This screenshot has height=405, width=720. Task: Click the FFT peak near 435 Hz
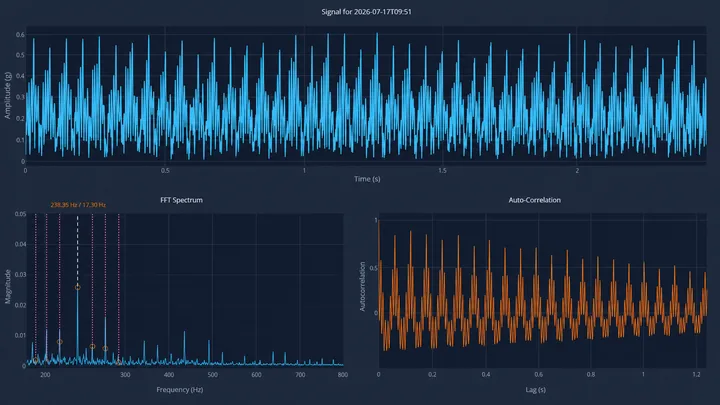[185, 332]
